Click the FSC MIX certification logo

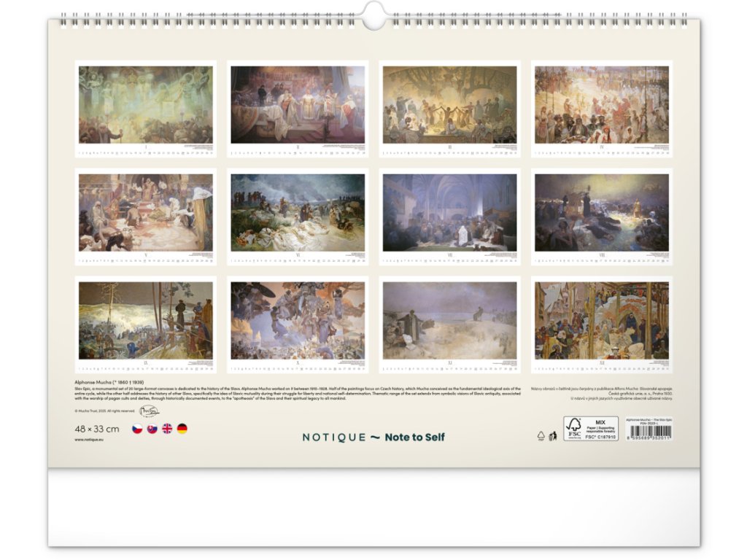point(591,428)
